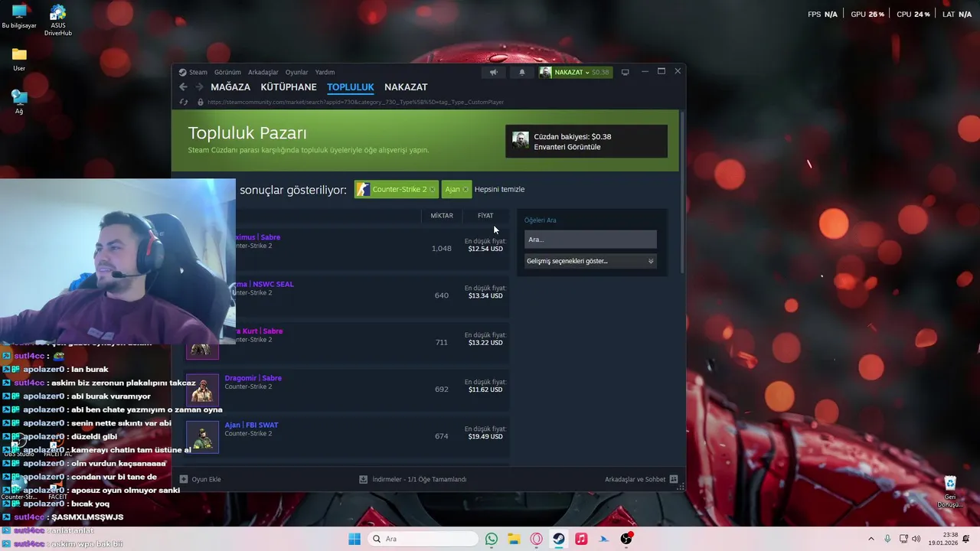Open Bu bilgisayar desktop icon
Image resolution: width=980 pixels, height=551 pixels.
(x=19, y=17)
